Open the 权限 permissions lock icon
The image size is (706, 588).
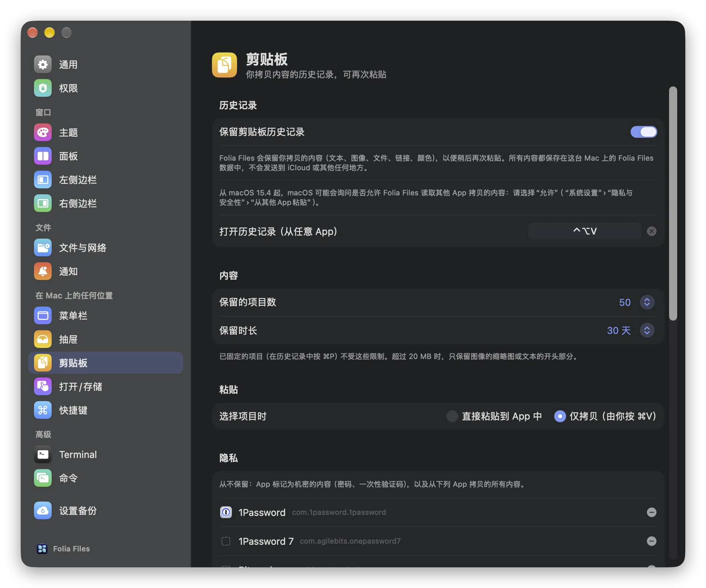[x=43, y=88]
